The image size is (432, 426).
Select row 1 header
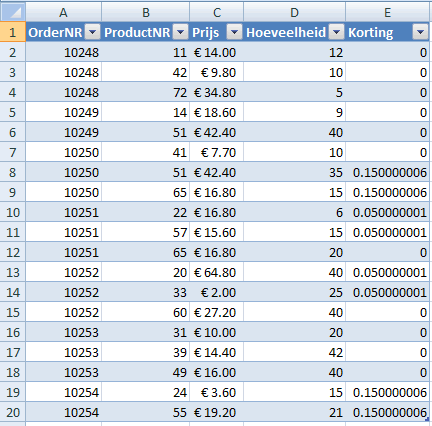pos(13,32)
